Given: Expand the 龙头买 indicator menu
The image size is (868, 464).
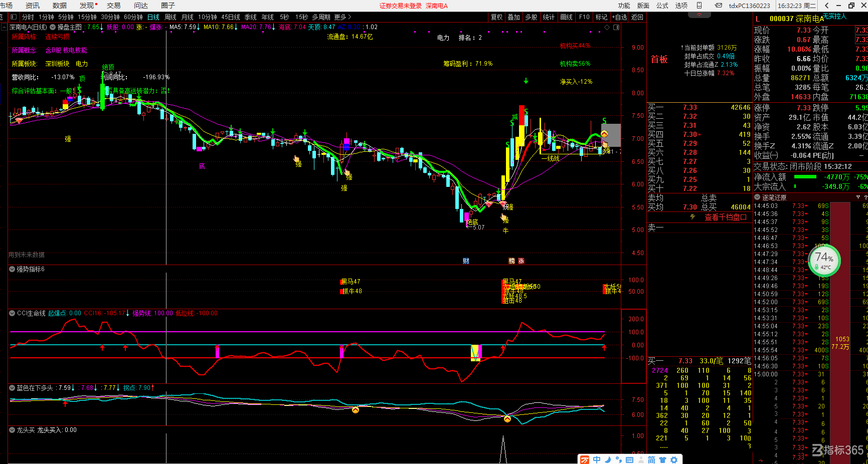Looking at the screenshot, I should pos(12,430).
